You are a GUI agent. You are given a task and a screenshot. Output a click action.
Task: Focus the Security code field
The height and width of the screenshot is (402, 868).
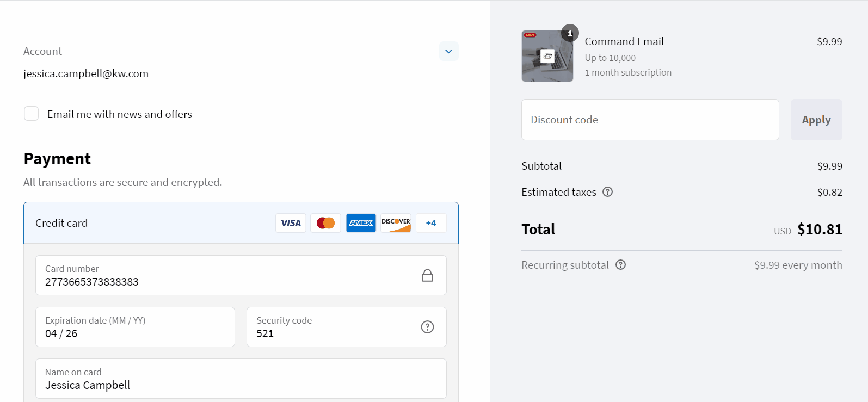point(346,327)
